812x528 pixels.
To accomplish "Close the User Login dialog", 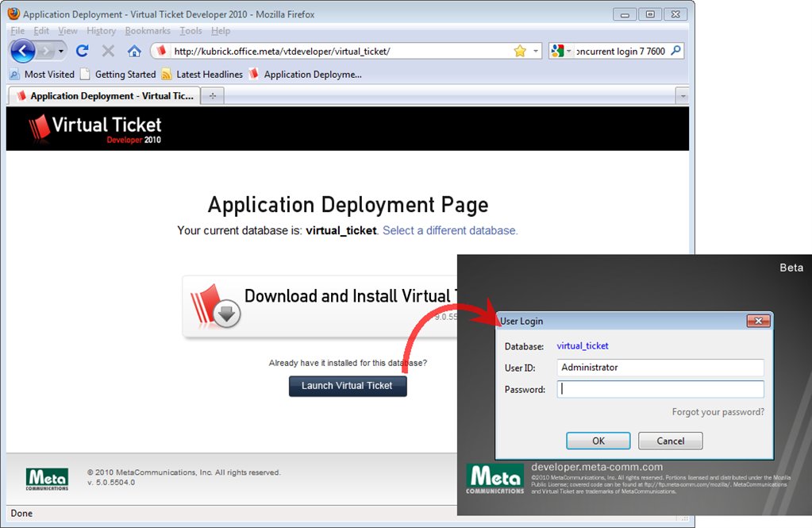I will [759, 322].
